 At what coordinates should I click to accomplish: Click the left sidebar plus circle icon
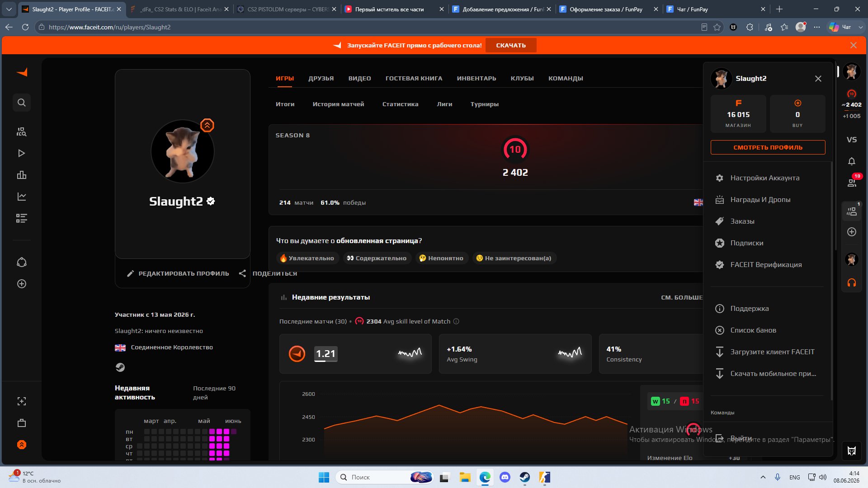tap(22, 284)
